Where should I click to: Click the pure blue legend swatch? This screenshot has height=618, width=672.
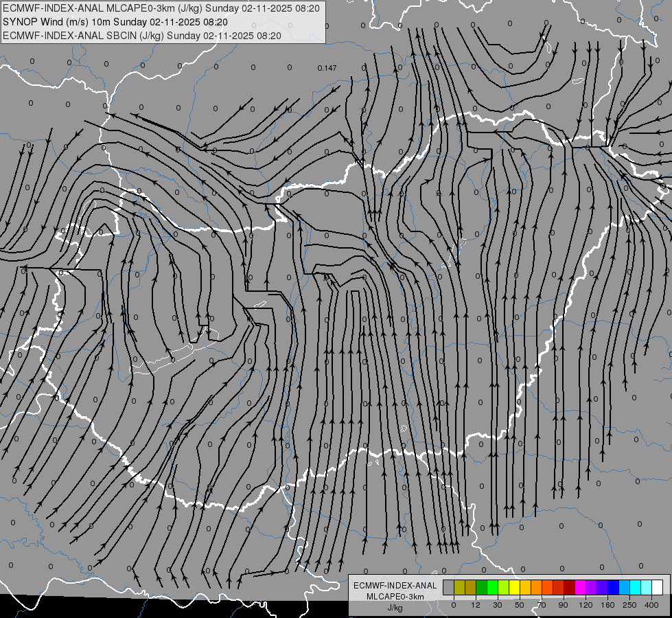point(614,587)
